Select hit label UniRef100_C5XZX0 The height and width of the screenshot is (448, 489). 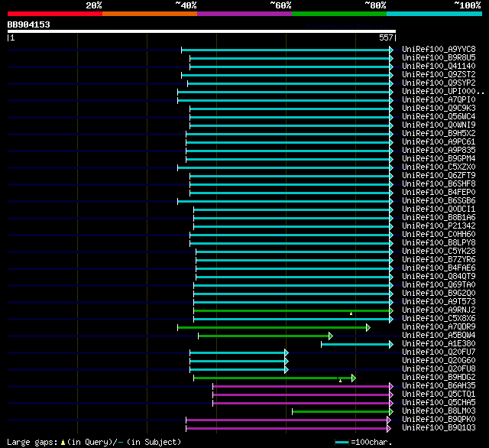pos(439,167)
